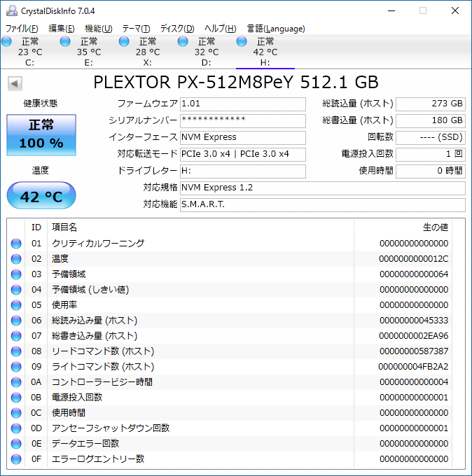Click the 回転数 value ---- (SSD)
472x476 pixels.
pyautogui.click(x=431, y=137)
